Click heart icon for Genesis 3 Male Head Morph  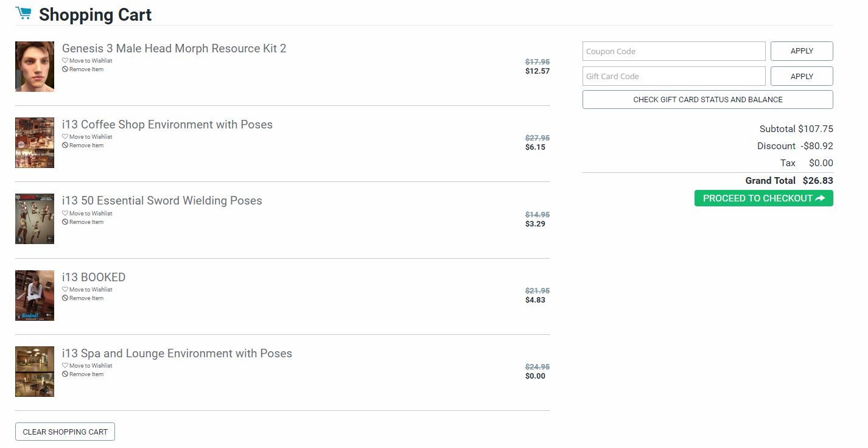click(65, 61)
